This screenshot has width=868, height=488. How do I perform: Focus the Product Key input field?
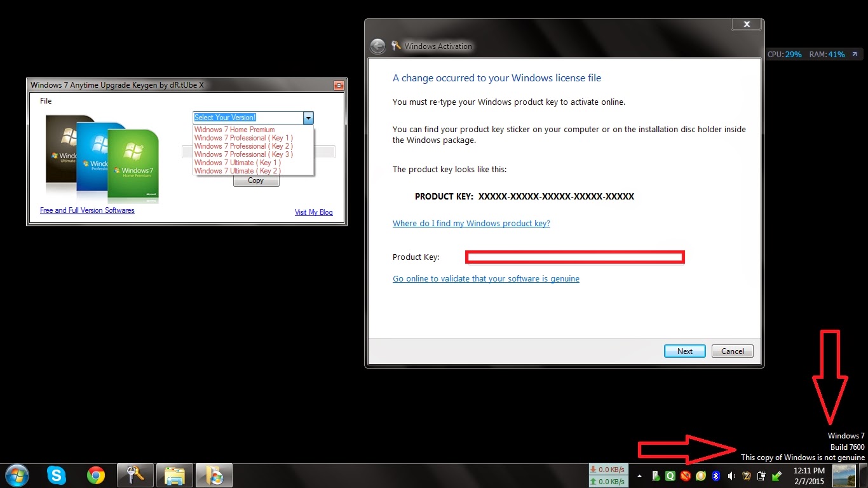[574, 257]
